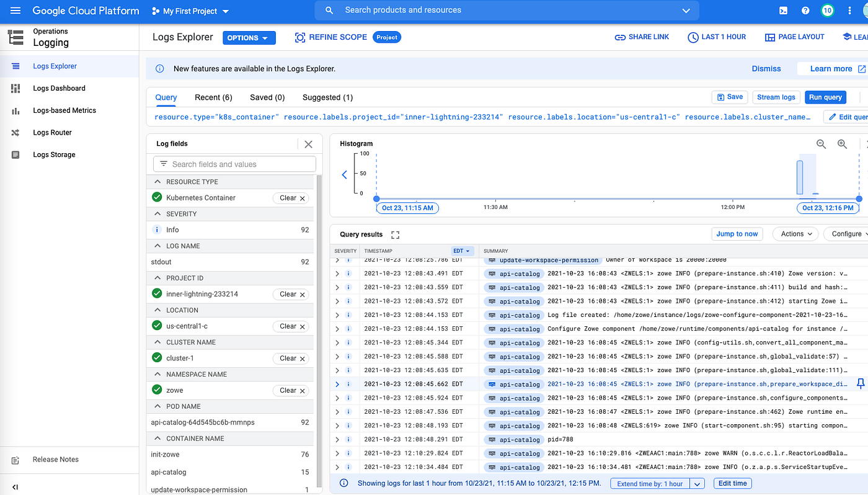The width and height of the screenshot is (868, 495).
Task: Clear the zowe namespace filter
Action: (292, 390)
